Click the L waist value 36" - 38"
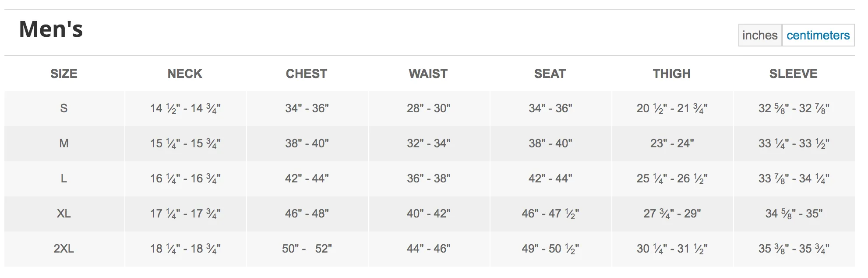Screen dimensions: 868x278 [x=429, y=178]
